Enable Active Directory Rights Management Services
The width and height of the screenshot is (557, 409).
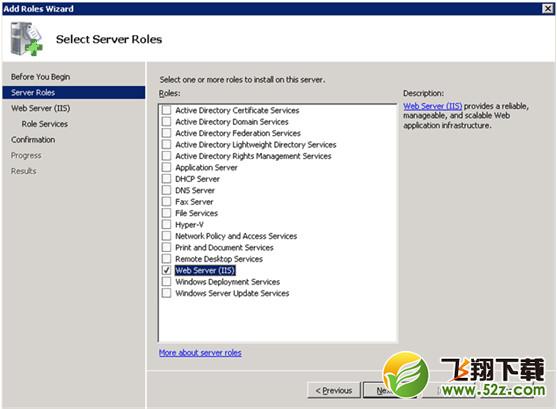[166, 156]
